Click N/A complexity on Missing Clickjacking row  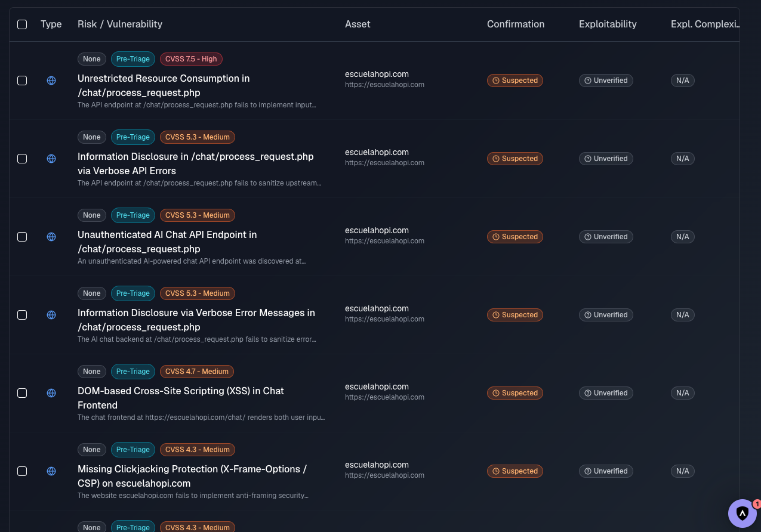coord(683,471)
